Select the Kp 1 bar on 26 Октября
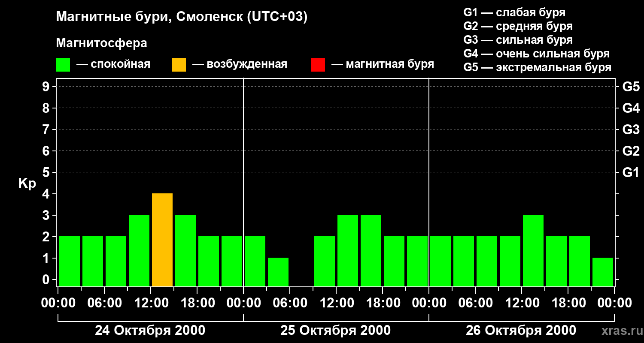 (603, 272)
